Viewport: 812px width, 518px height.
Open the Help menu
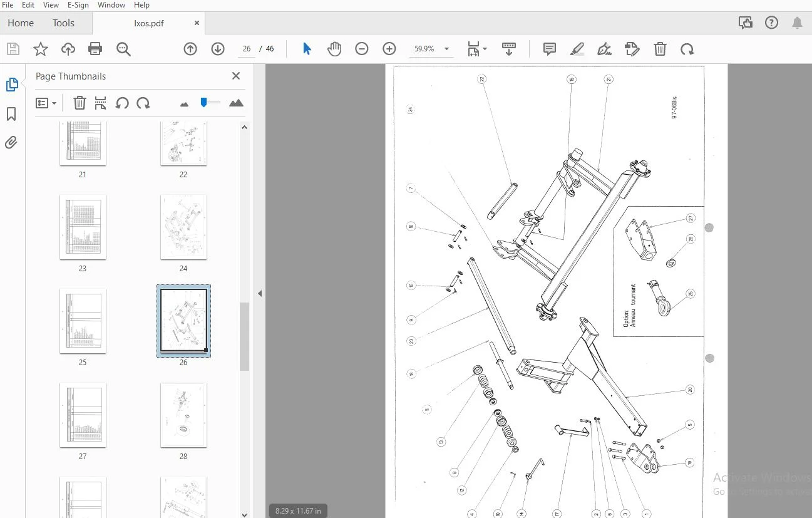tap(142, 5)
